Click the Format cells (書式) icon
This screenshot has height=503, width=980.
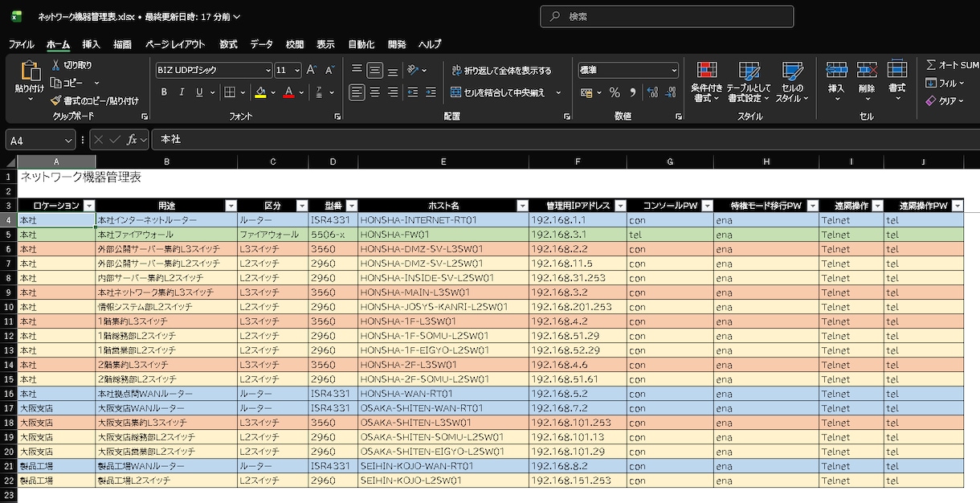pos(896,71)
